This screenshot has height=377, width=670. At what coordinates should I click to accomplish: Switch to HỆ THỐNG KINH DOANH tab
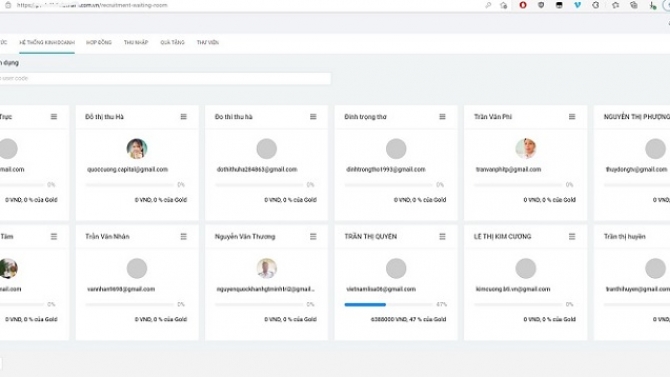coord(47,42)
